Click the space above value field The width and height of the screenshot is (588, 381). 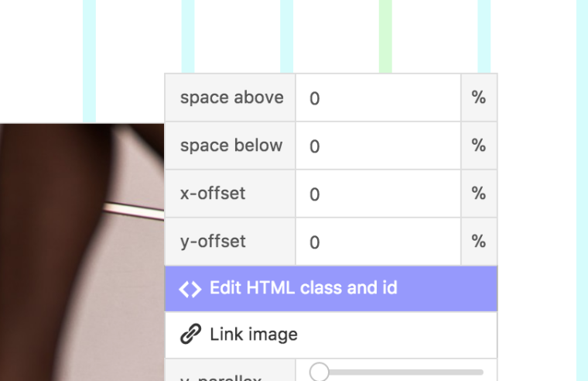(x=378, y=98)
